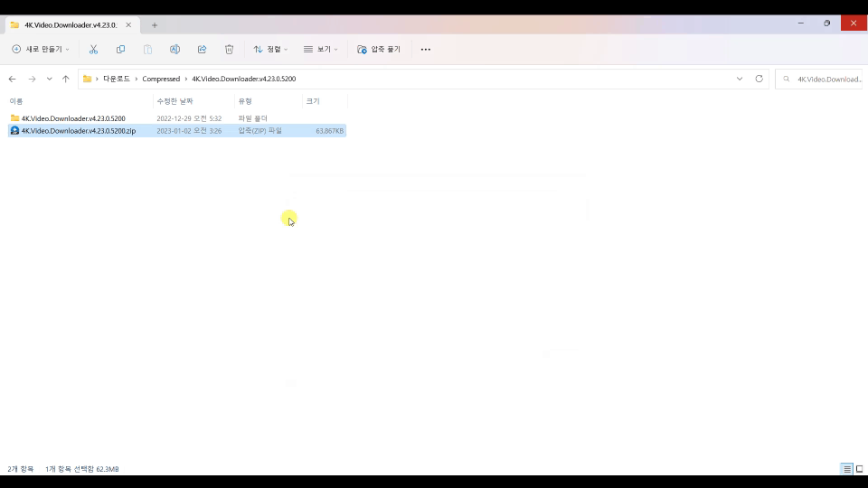
Task: Click the Share icon in toolbar
Action: pyautogui.click(x=202, y=49)
